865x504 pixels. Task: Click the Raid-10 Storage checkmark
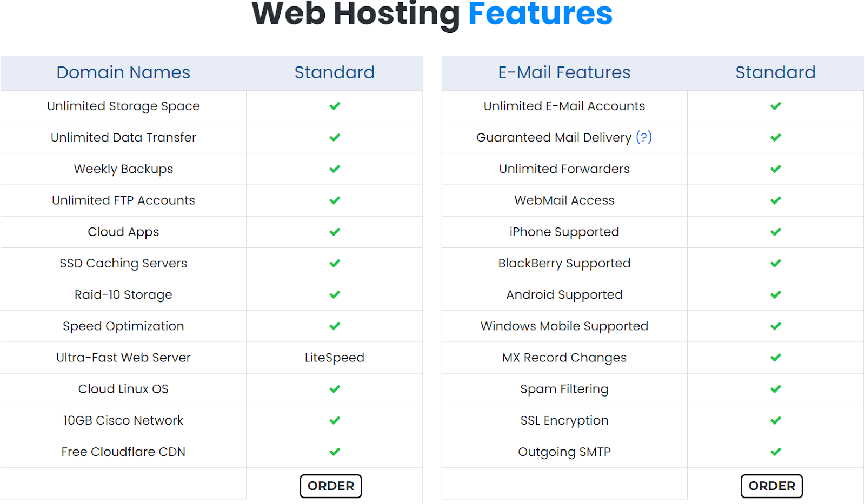pos(335,294)
